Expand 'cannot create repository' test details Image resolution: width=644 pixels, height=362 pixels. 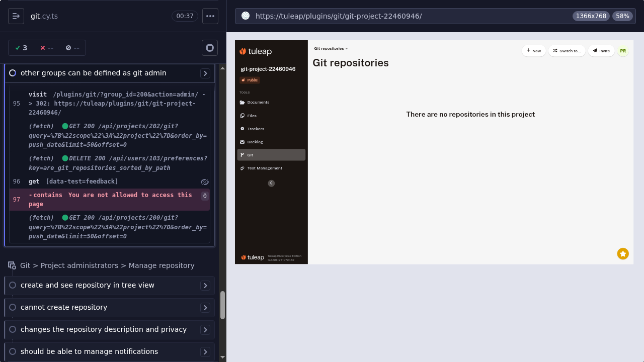(205, 307)
